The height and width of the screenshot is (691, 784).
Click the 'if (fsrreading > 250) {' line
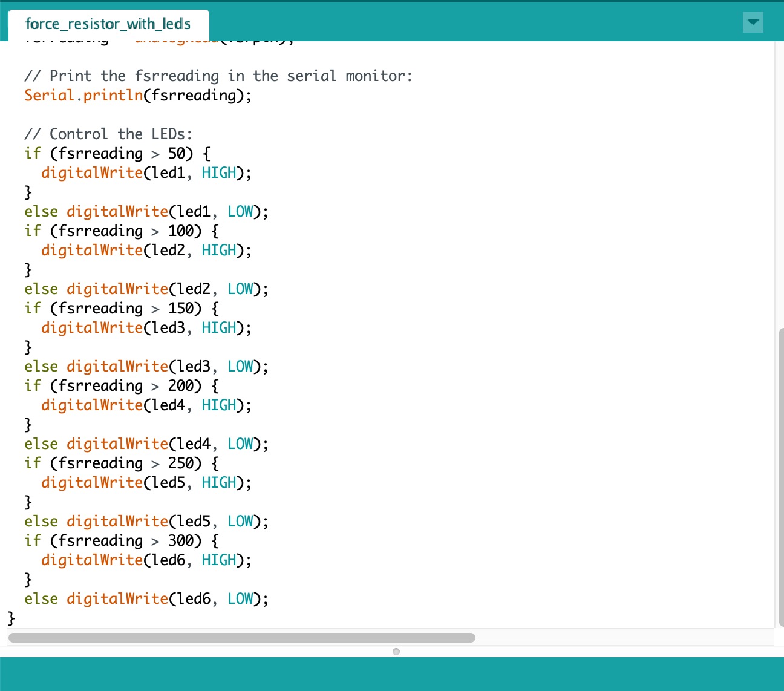[x=122, y=463]
